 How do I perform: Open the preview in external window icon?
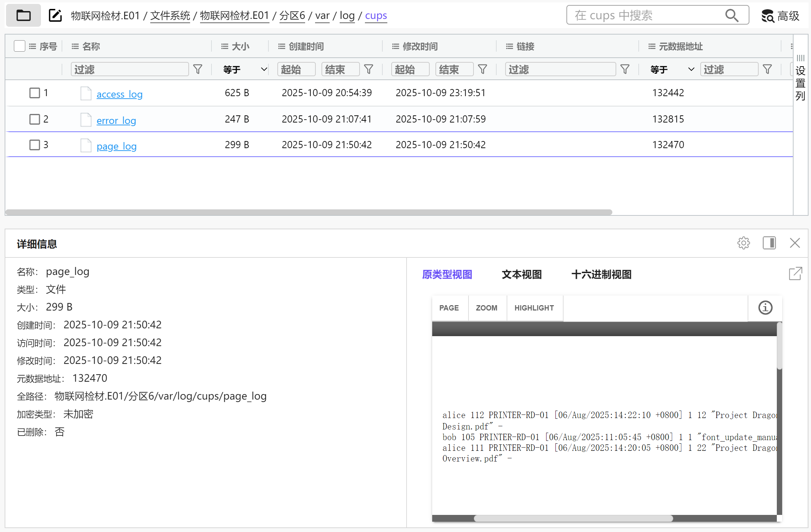coord(795,274)
